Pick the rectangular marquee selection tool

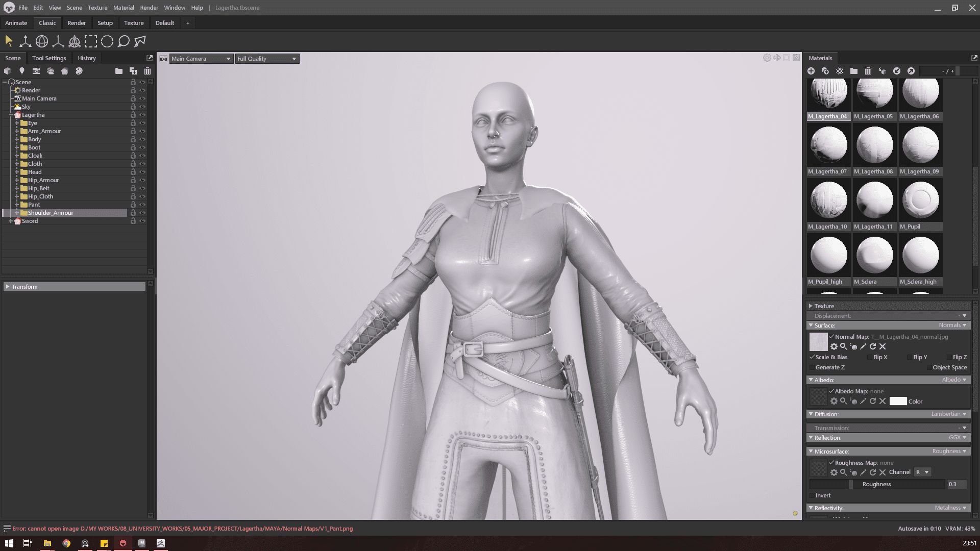[91, 41]
